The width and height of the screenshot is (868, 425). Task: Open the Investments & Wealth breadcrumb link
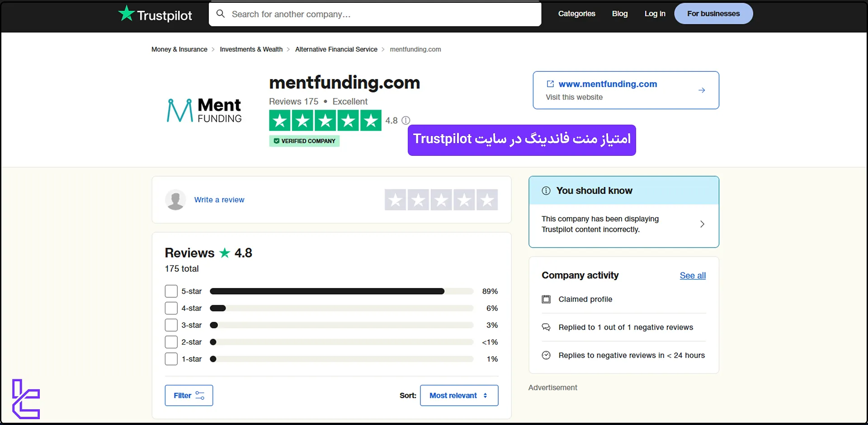[x=251, y=49]
